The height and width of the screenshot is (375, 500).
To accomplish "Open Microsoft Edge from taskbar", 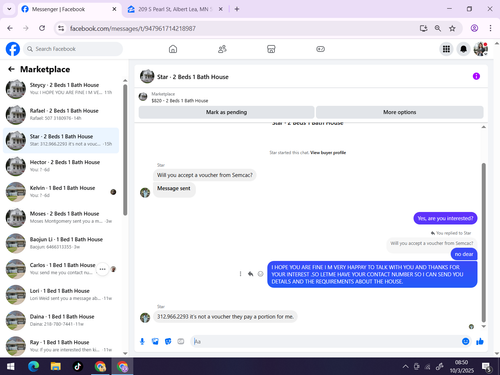I will point(33,367).
